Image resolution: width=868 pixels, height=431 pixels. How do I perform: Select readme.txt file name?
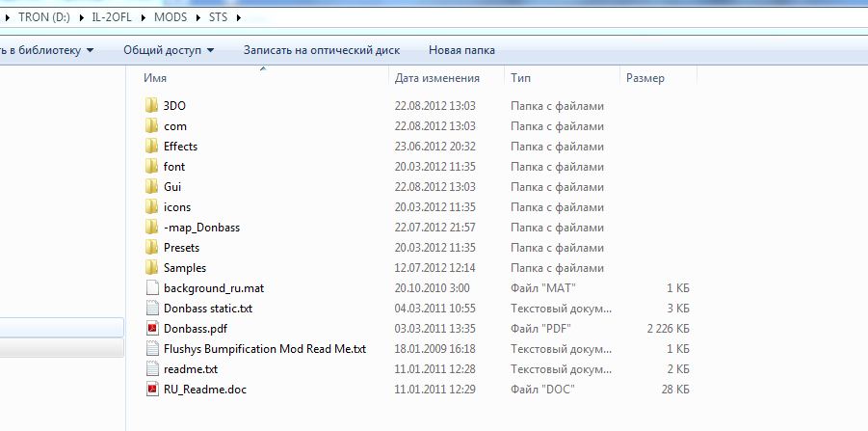click(191, 369)
